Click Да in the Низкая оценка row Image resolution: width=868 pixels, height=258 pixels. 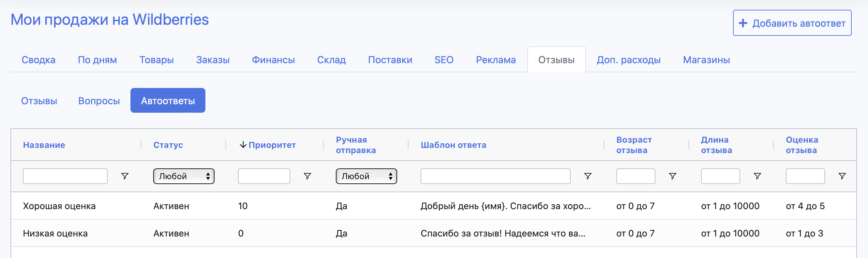[x=341, y=233]
